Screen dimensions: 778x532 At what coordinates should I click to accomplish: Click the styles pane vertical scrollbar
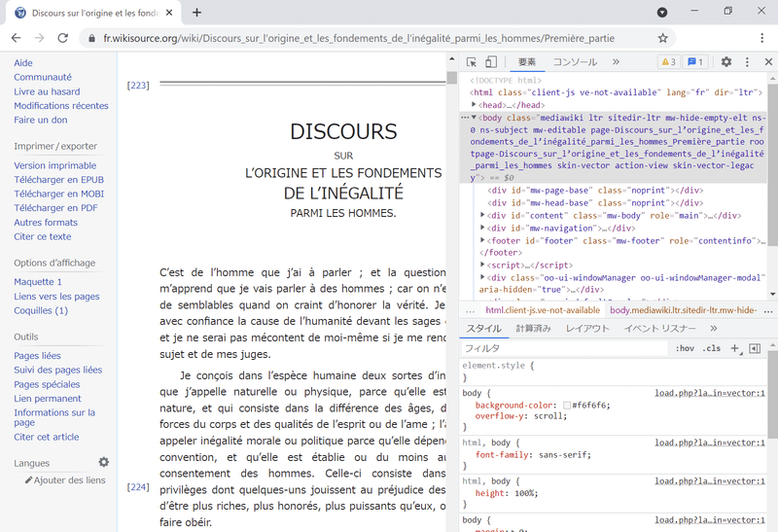pos(772,394)
